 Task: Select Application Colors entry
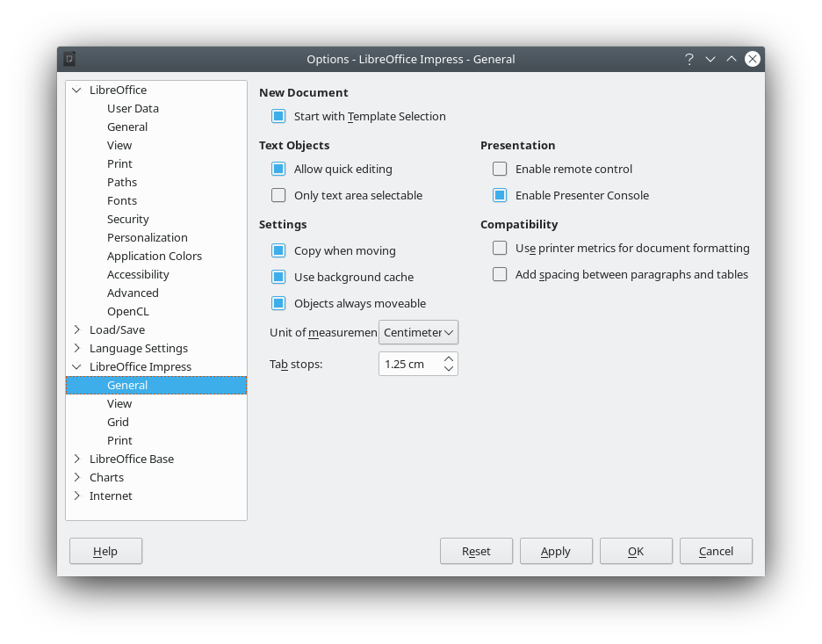[x=155, y=256]
